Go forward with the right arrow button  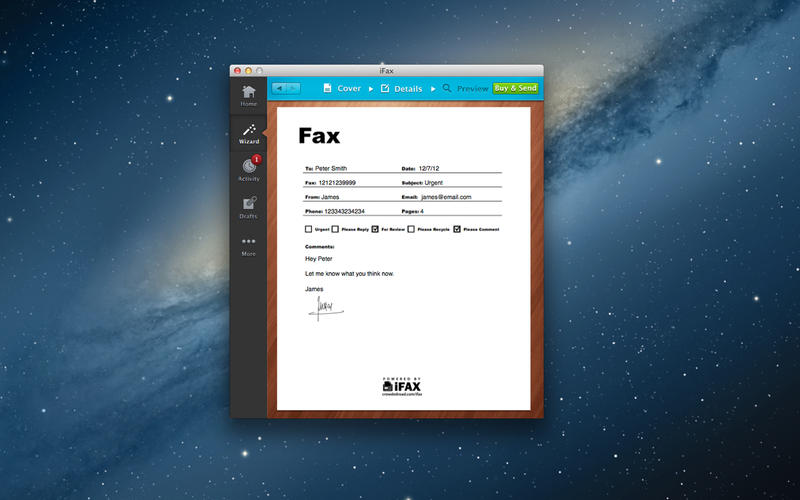[x=293, y=88]
